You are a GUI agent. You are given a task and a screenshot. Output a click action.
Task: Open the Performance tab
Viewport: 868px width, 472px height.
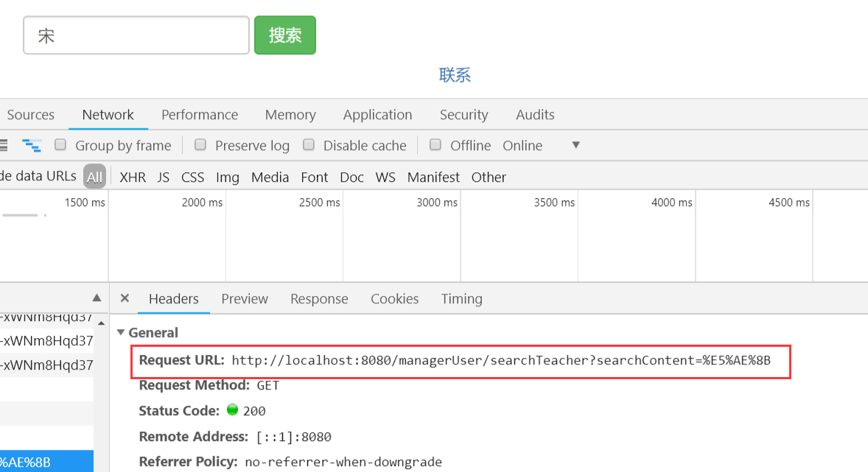200,115
